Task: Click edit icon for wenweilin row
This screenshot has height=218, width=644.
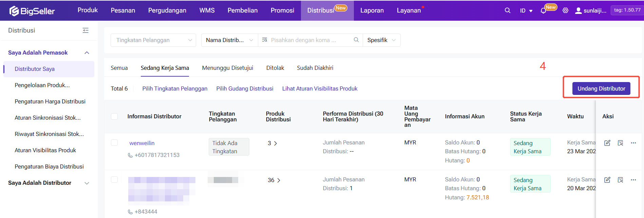Action: click(607, 143)
